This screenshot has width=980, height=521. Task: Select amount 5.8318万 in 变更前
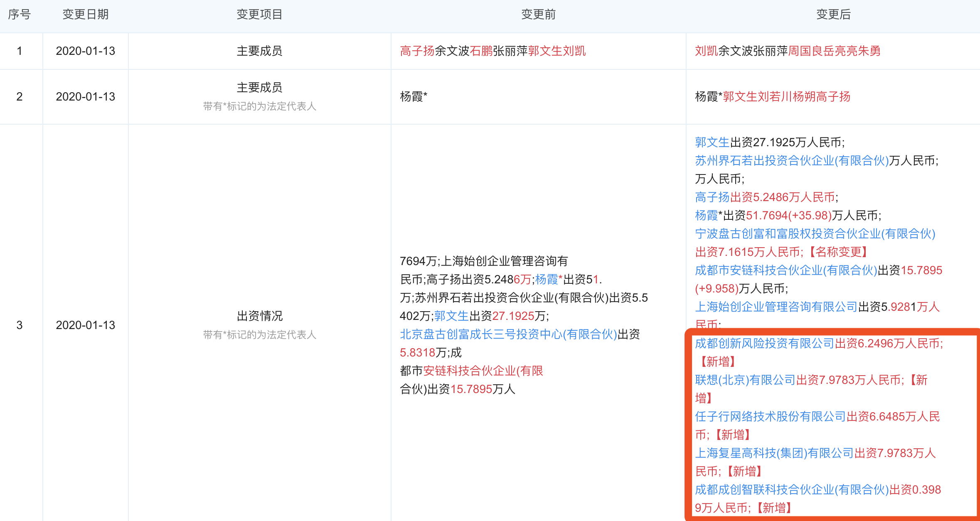tap(423, 353)
